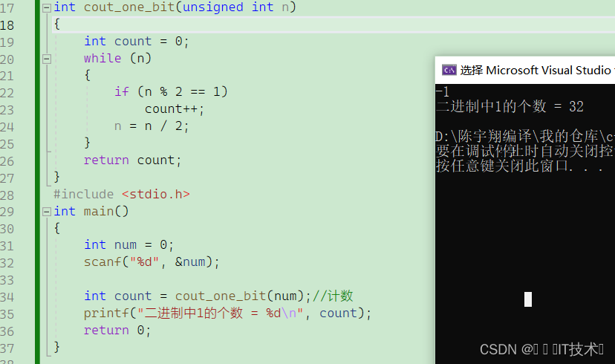615x364 pixels.
Task: Click line number 26 in gutter
Action: [7, 161]
